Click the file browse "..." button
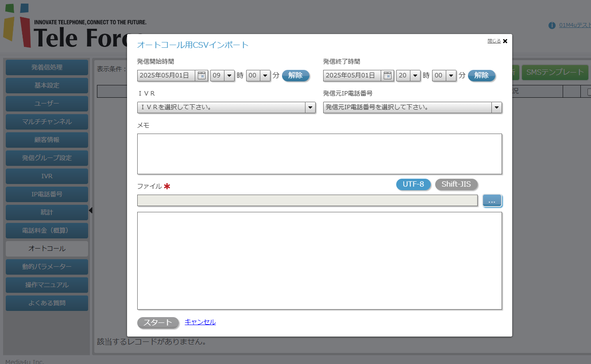Screen dimensions: 591x364 tap(492, 201)
